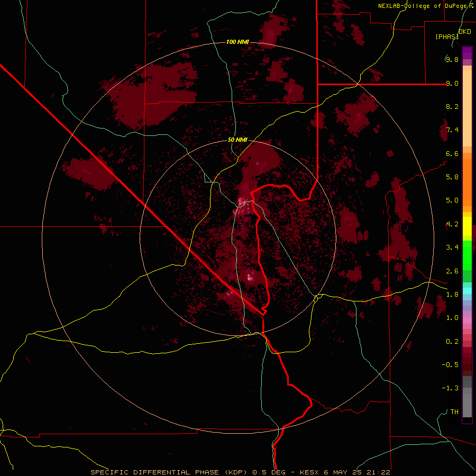Select the "OKD" label above the legend
Viewport: 476px width, 476px height.
pos(465,31)
